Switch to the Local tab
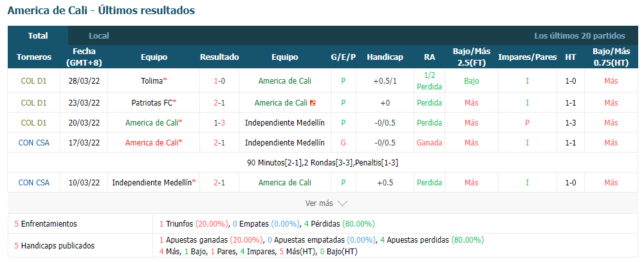 (x=99, y=36)
